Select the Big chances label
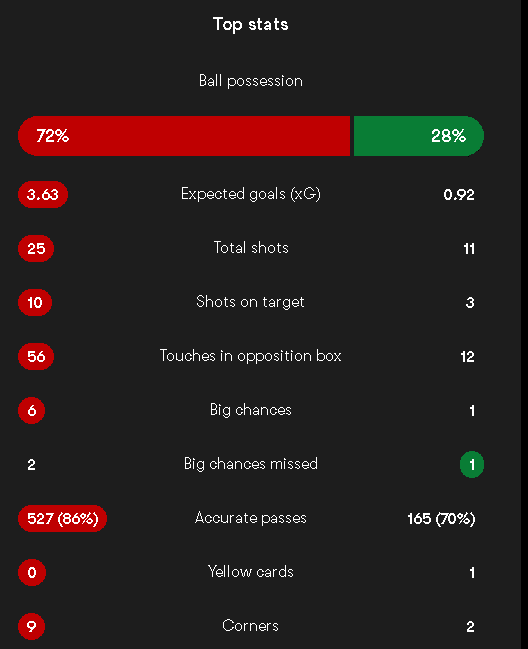This screenshot has width=528, height=649. point(251,410)
